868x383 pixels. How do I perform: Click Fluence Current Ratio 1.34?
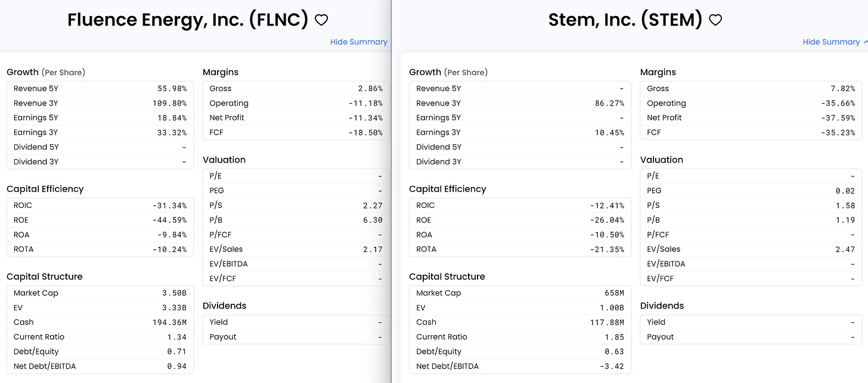(176, 337)
